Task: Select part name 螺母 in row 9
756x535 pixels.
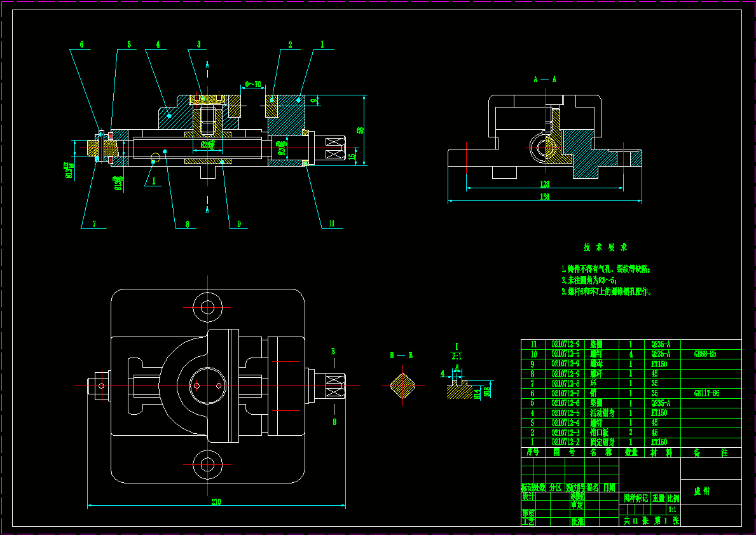Action: pyautogui.click(x=596, y=364)
